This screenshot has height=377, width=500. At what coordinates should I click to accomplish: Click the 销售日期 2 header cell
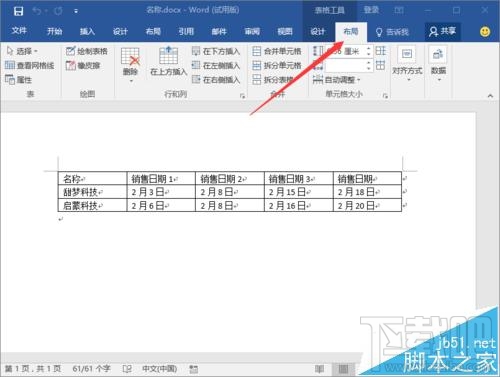[x=230, y=179]
